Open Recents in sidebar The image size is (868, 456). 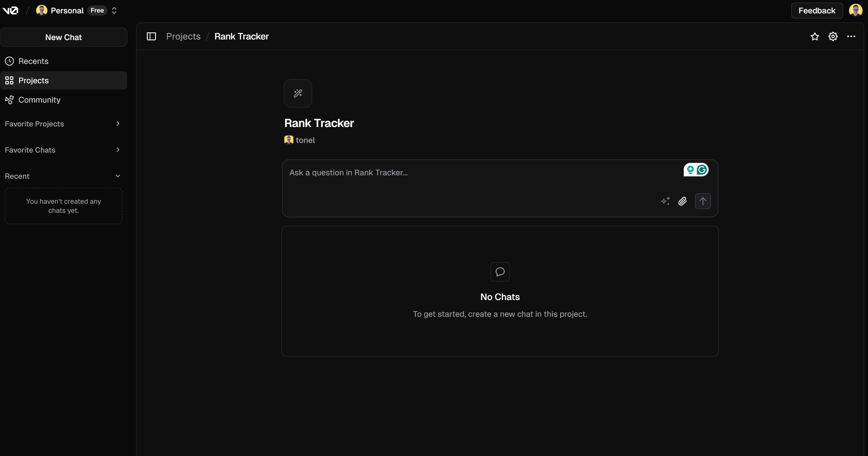pos(33,61)
